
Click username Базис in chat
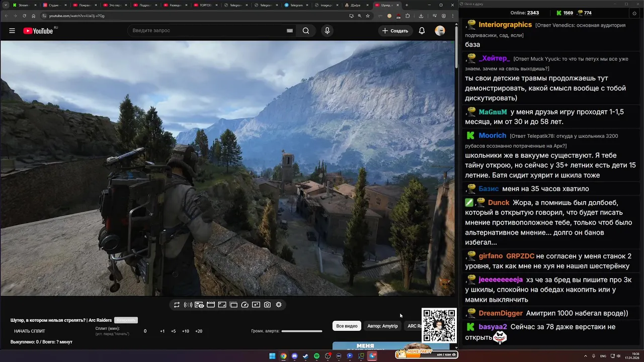click(x=489, y=189)
